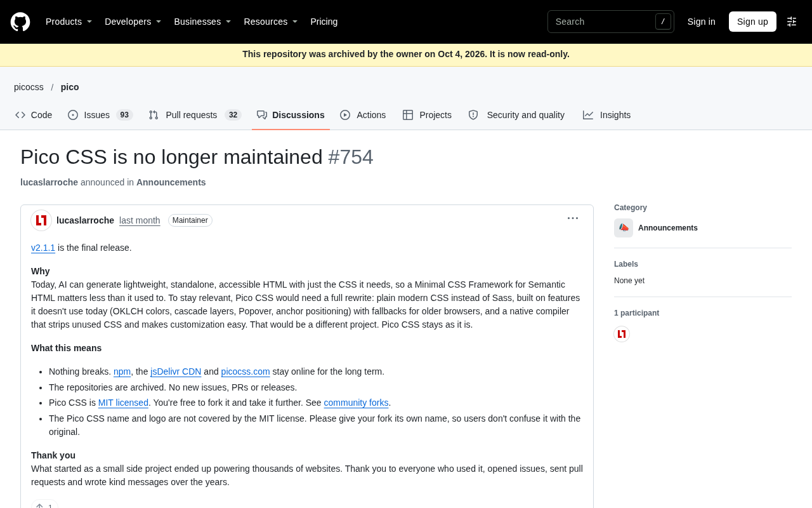
Task: Click lucaslarroche username in post header
Action: pos(85,220)
